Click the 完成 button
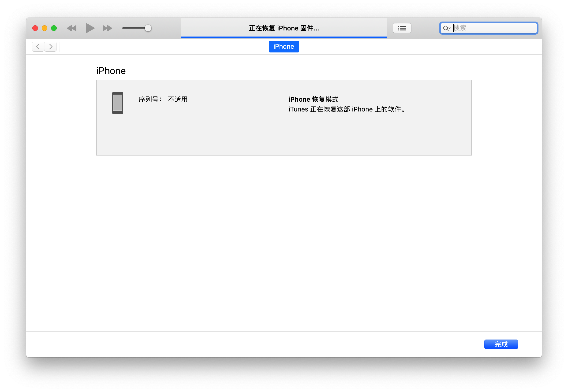This screenshot has width=568, height=392. click(501, 344)
